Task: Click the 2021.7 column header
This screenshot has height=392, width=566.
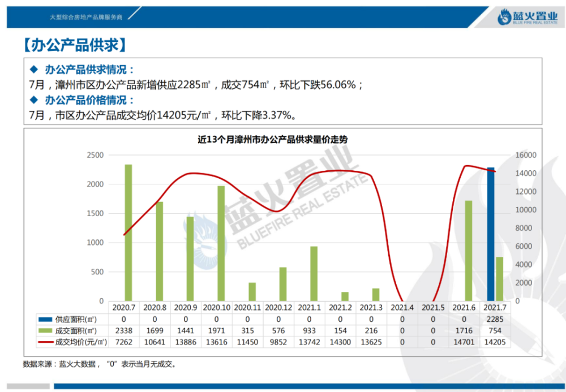Action: [x=495, y=308]
